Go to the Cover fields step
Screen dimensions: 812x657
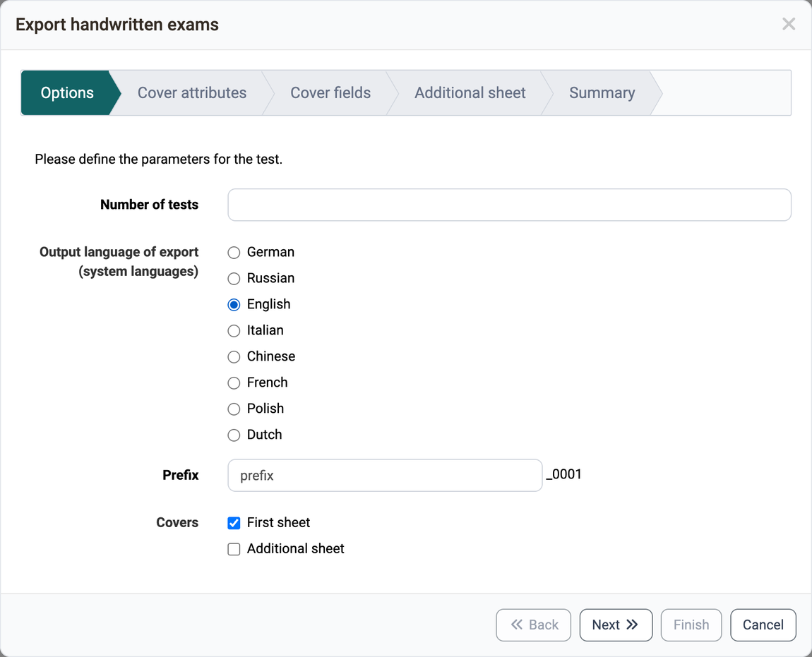pyautogui.click(x=330, y=92)
